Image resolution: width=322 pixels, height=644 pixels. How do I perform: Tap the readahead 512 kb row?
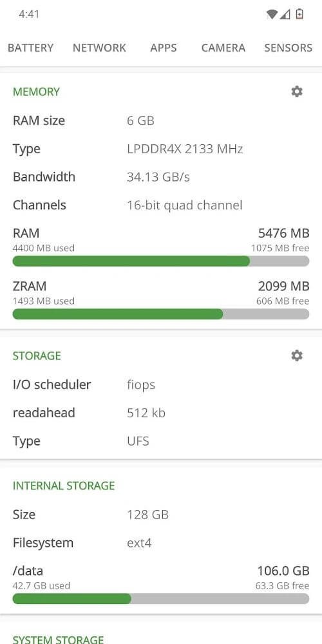(x=161, y=413)
